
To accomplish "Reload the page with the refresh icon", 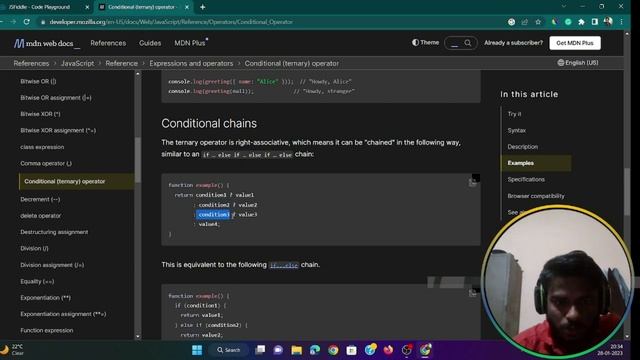I will 27,22.
